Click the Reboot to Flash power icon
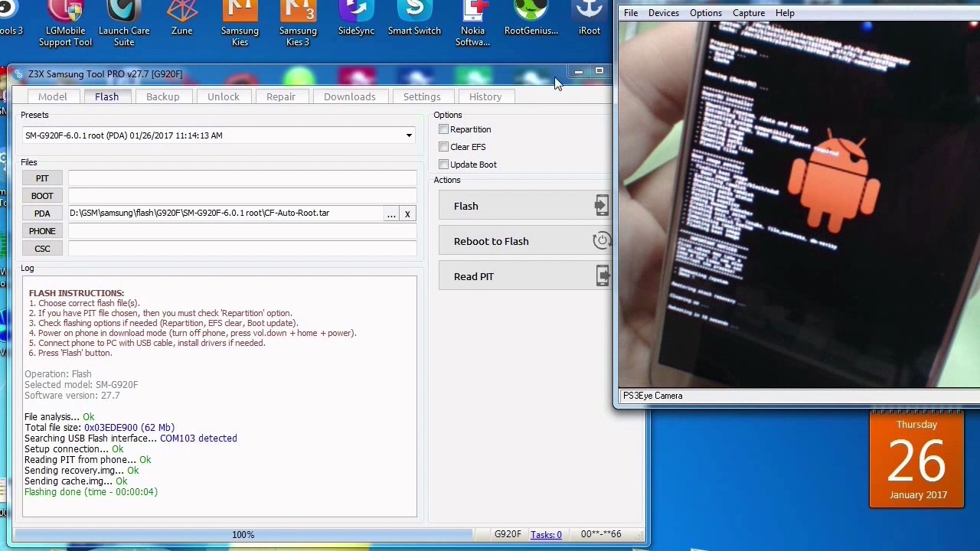The height and width of the screenshot is (551, 980). [602, 241]
